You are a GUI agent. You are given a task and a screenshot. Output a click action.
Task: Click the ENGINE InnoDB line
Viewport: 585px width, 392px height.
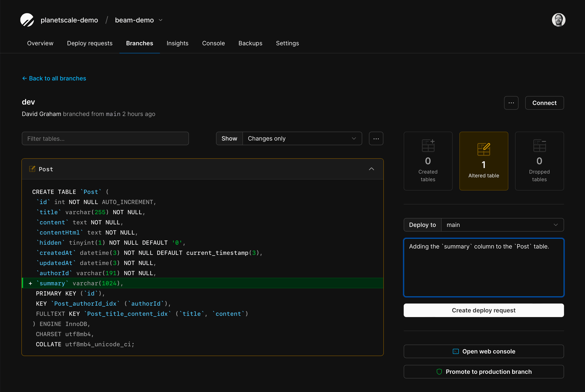click(61, 324)
